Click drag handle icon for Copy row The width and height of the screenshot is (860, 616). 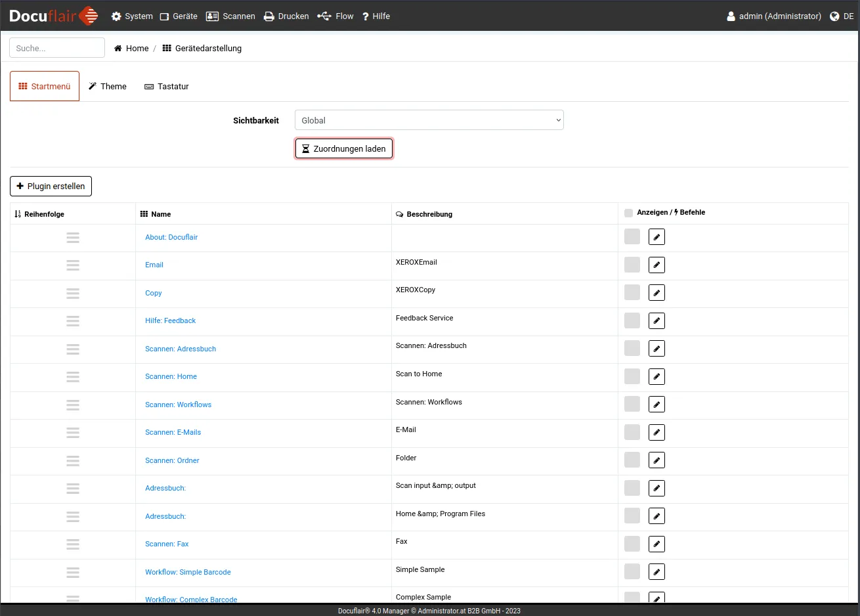coord(73,294)
